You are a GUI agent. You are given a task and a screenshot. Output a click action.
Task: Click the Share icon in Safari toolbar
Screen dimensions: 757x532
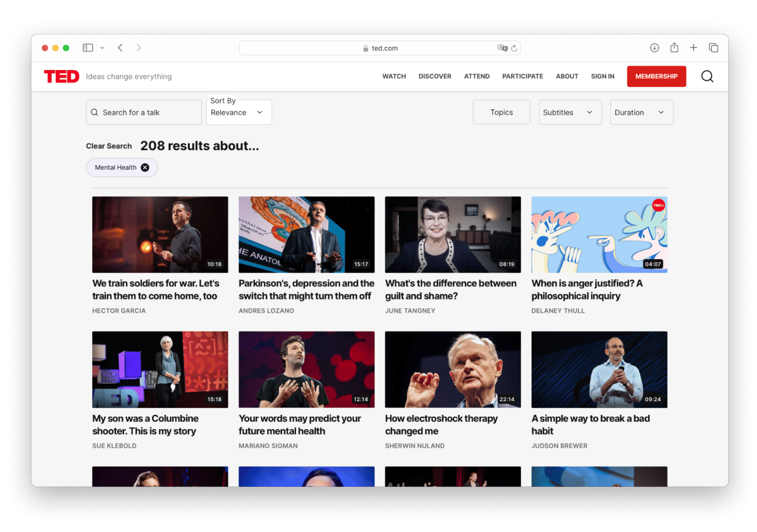pyautogui.click(x=674, y=47)
